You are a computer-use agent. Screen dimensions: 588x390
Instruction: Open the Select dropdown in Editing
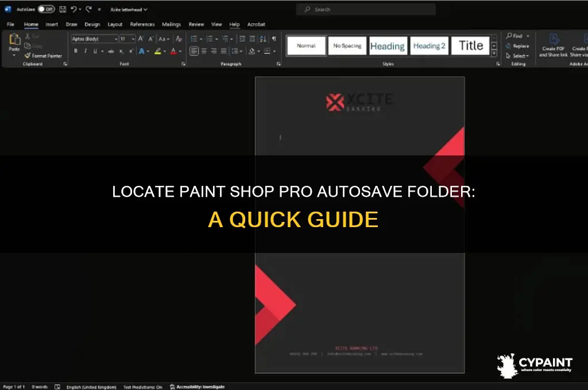(517, 56)
